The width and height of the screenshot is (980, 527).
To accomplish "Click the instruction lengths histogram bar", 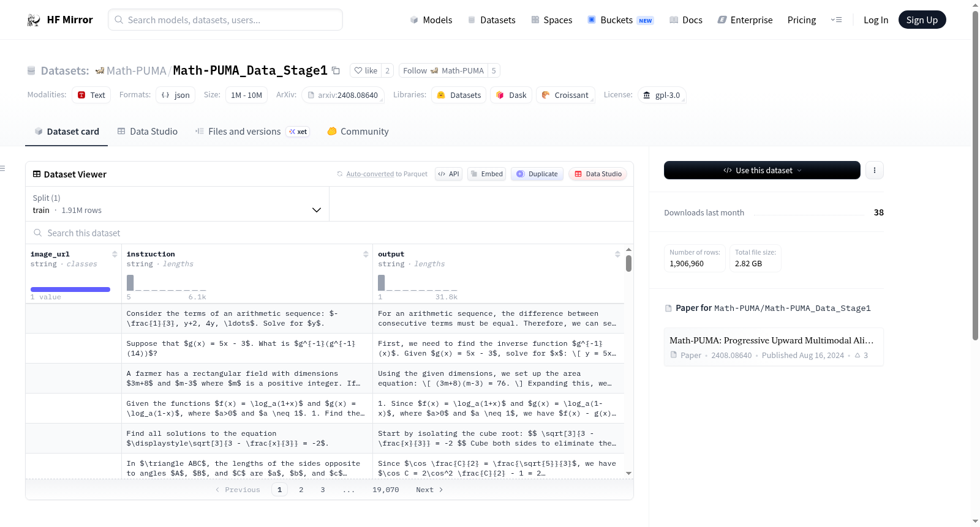I will pos(130,282).
